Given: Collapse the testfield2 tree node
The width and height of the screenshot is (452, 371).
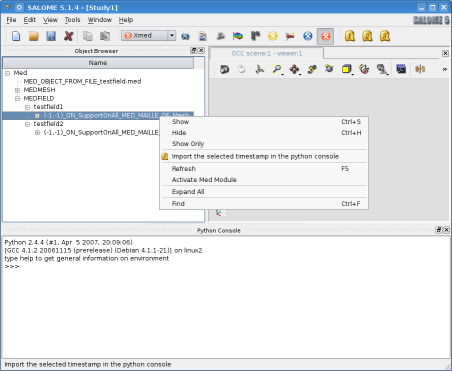Looking at the screenshot, I should 27,124.
